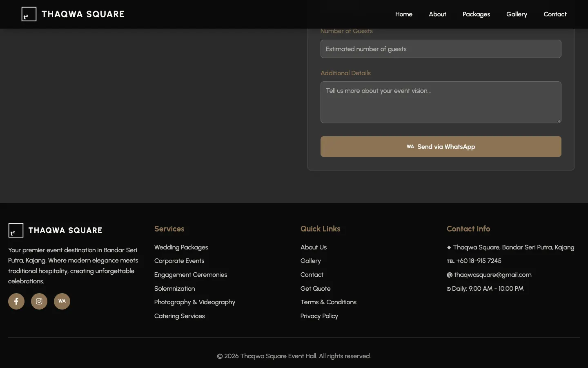
Task: Click the Additional Details label
Action: [345, 73]
